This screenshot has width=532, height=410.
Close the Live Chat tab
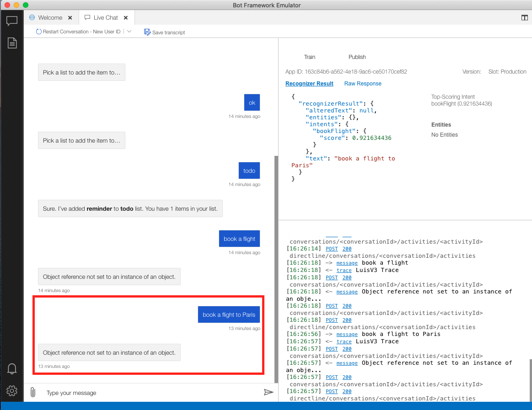point(125,18)
